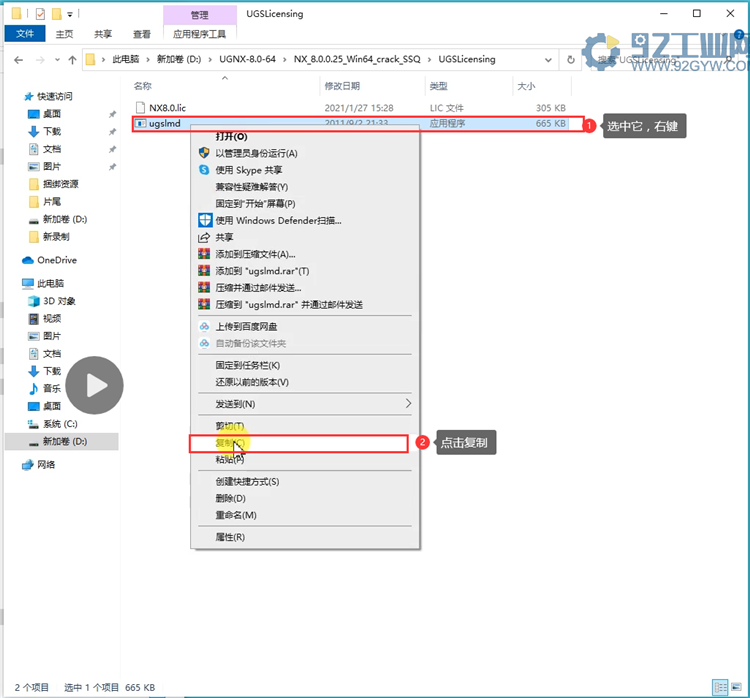Choose 属性(R) in context menu

pyautogui.click(x=305, y=537)
